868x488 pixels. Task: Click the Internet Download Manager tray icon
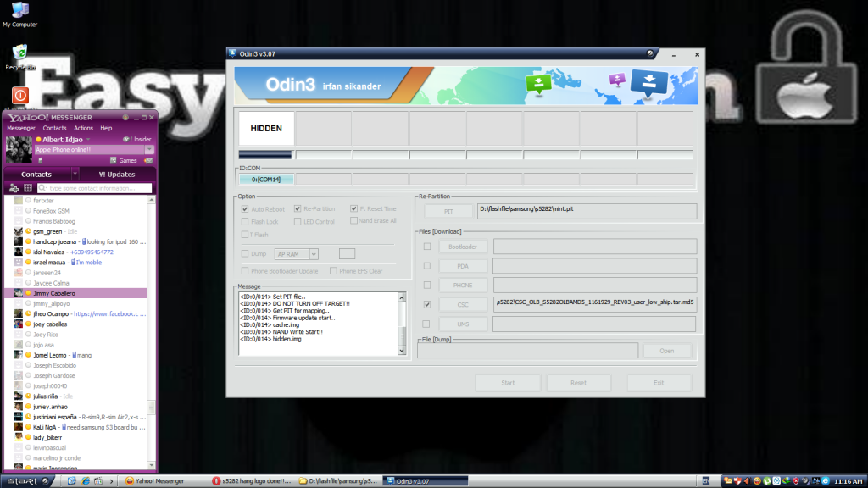[x=787, y=481]
